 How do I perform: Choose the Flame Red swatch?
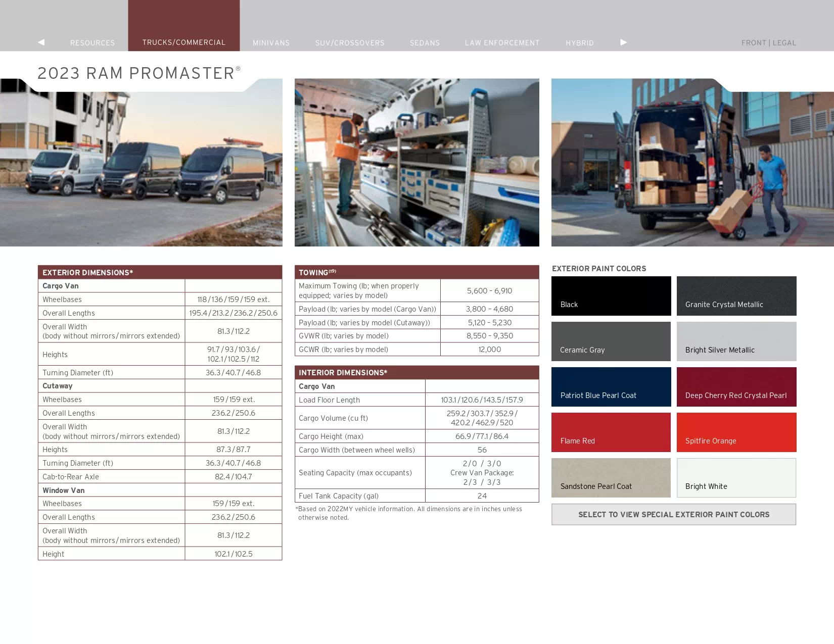point(611,432)
